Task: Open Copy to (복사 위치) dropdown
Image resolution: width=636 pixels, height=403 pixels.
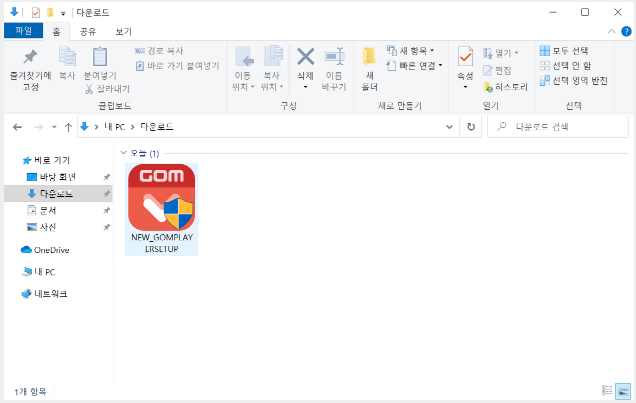Action: coord(273,69)
